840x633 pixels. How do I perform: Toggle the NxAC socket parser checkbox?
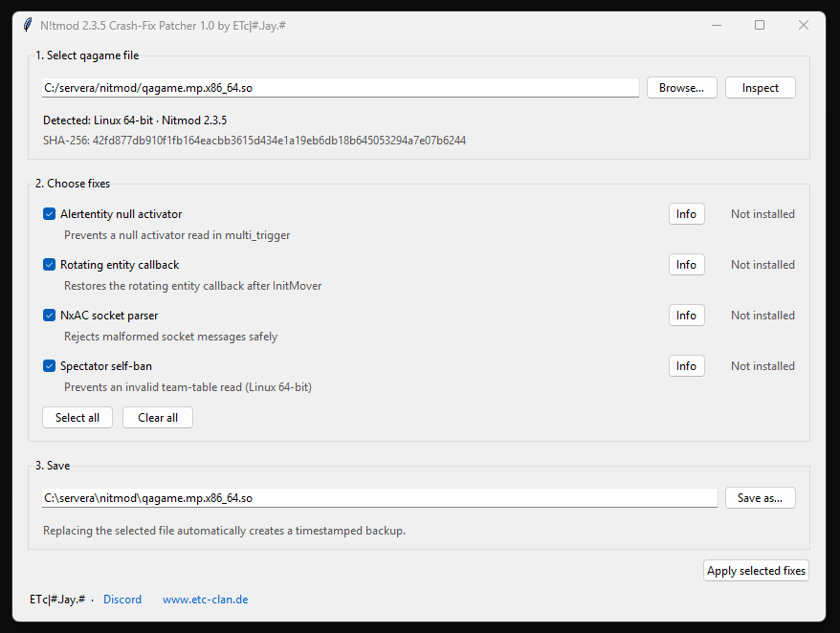point(50,316)
